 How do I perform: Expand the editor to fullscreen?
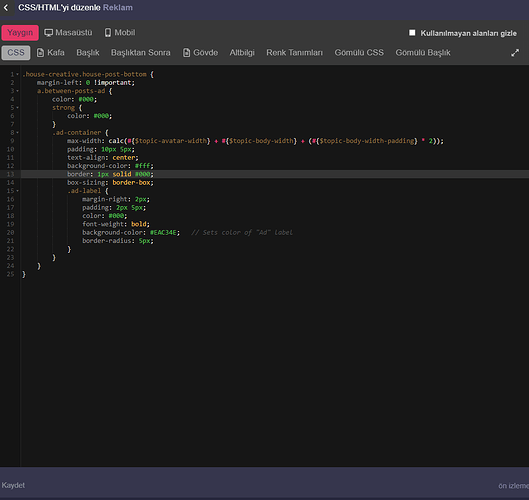coord(515,53)
